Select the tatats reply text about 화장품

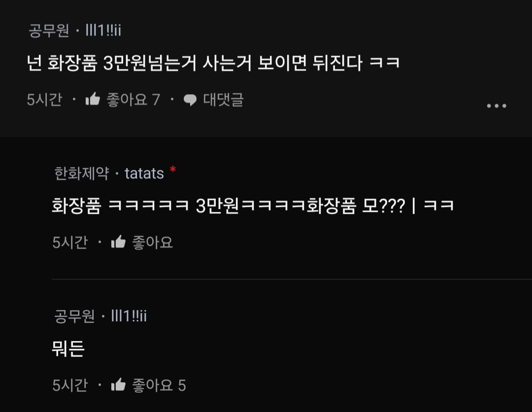coord(253,206)
